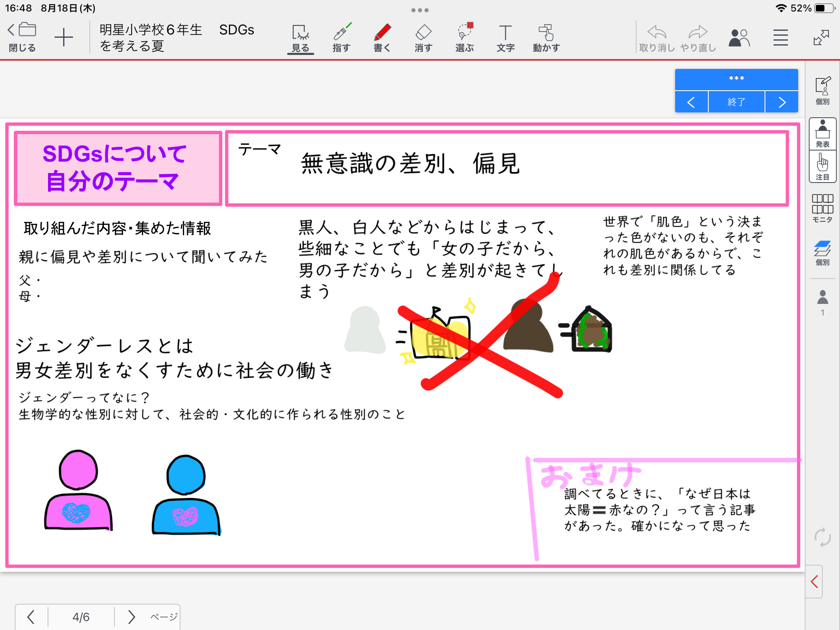Select the 見る (view) tool
Screen dimensions: 840x630
301,38
